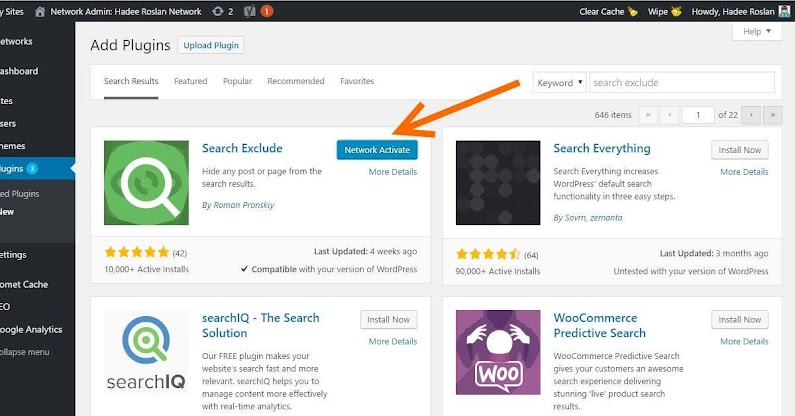This screenshot has width=795, height=416.
Task: Click the Clear Cache broom icon
Action: (633, 11)
